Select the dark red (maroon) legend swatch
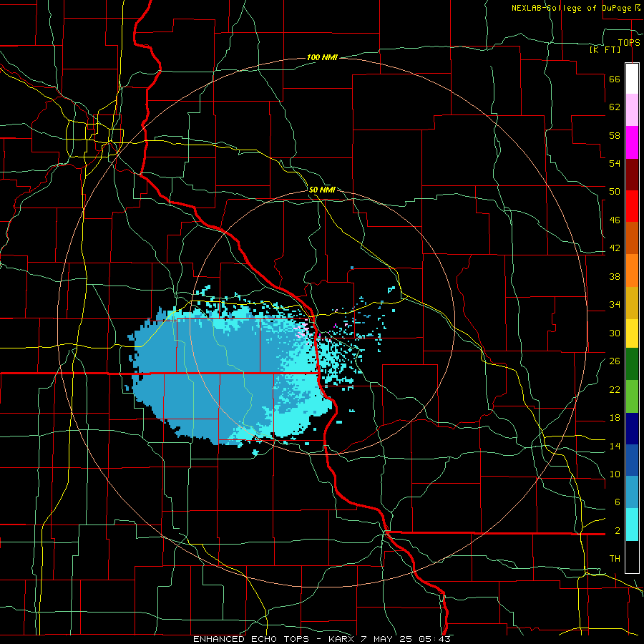This screenshot has width=644, height=644. pos(632,174)
